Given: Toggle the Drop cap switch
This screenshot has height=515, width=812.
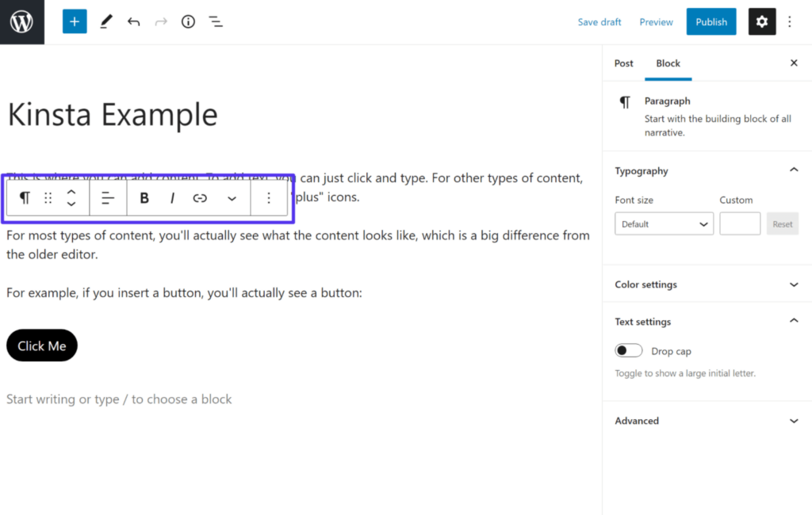Looking at the screenshot, I should [629, 351].
